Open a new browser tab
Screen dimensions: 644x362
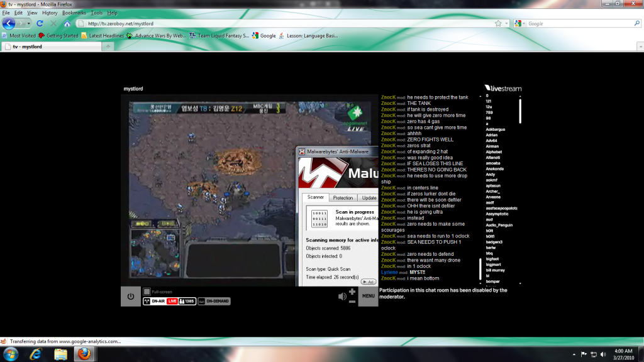tap(108, 47)
